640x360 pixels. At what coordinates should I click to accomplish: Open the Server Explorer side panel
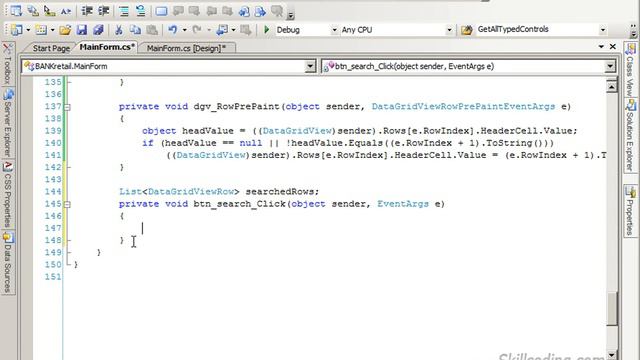[8, 123]
